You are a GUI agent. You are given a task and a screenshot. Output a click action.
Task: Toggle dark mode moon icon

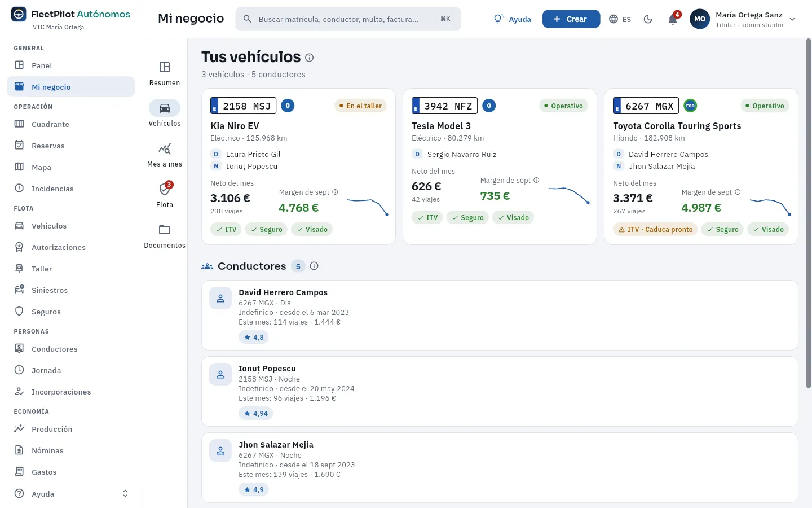648,19
